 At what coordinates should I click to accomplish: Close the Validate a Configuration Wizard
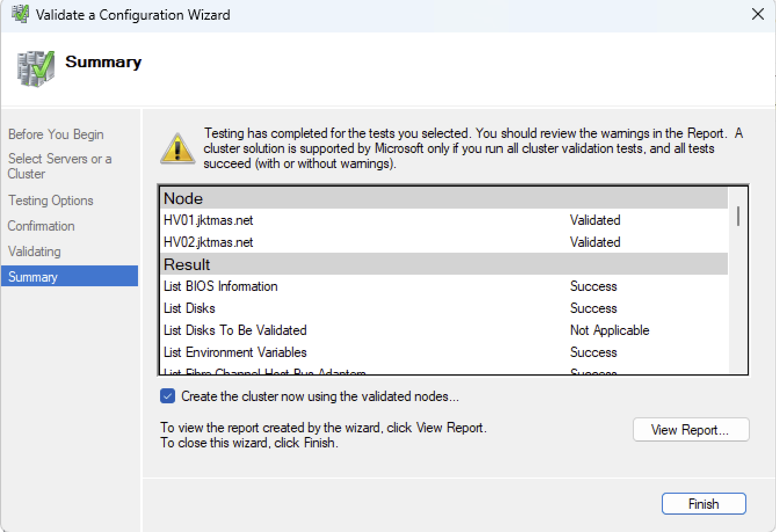[757, 14]
